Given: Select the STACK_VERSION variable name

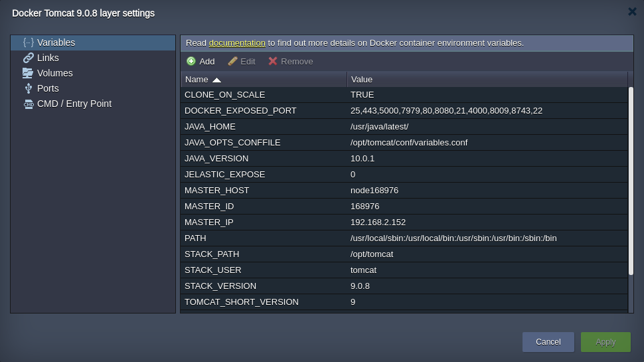Looking at the screenshot, I should (220, 286).
